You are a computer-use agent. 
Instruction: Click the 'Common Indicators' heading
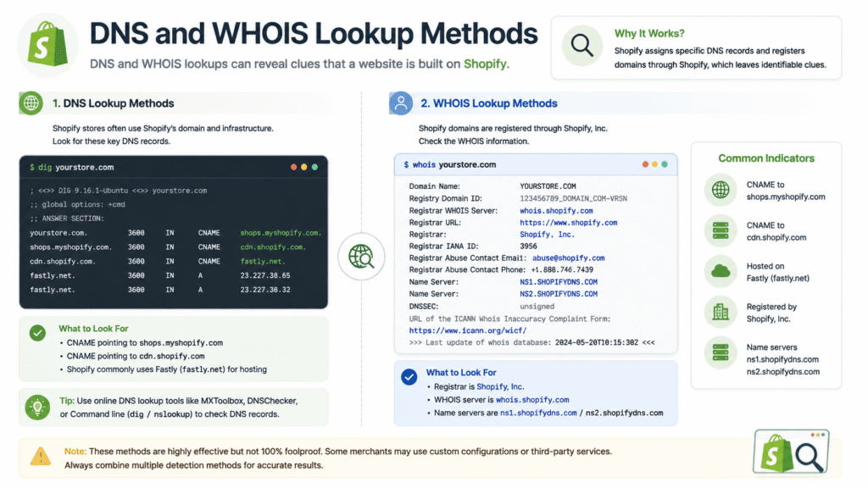[x=766, y=158]
